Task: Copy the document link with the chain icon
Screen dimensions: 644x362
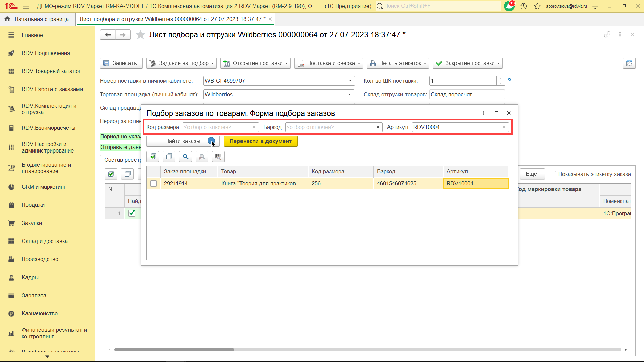Action: click(x=607, y=35)
